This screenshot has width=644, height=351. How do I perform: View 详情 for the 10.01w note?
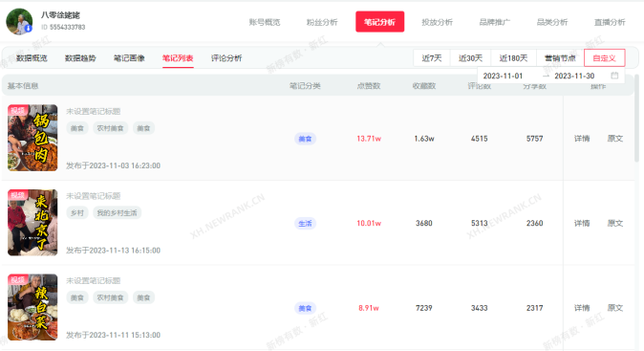(x=582, y=223)
